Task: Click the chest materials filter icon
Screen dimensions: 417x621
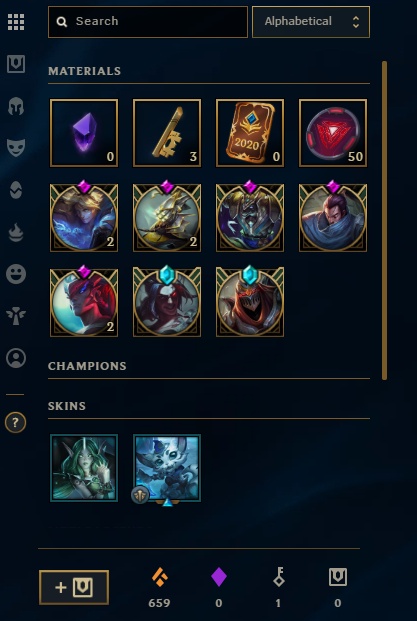Action: click(x=16, y=64)
